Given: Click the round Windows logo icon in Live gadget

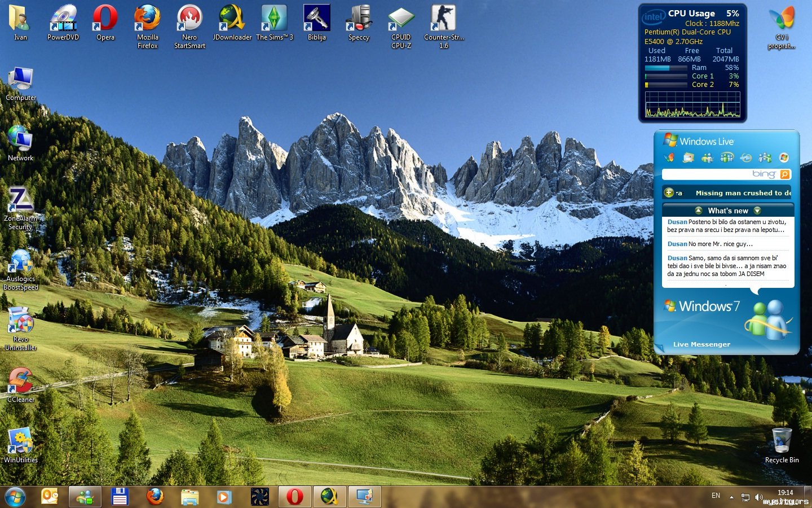Looking at the screenshot, I should coord(784,157).
